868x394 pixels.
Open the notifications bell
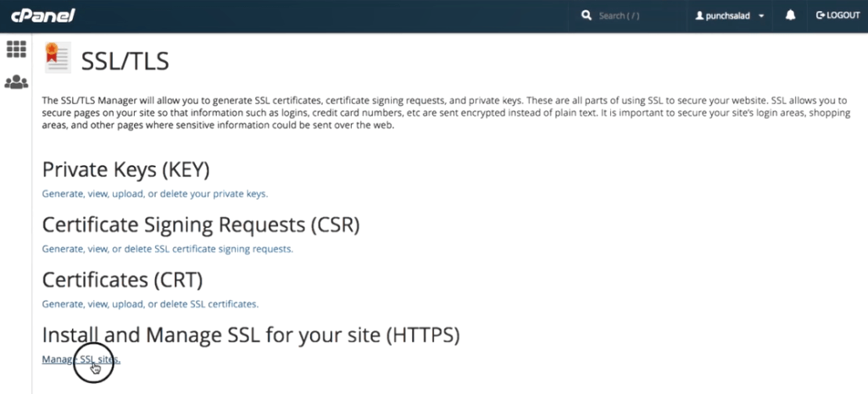tap(791, 15)
